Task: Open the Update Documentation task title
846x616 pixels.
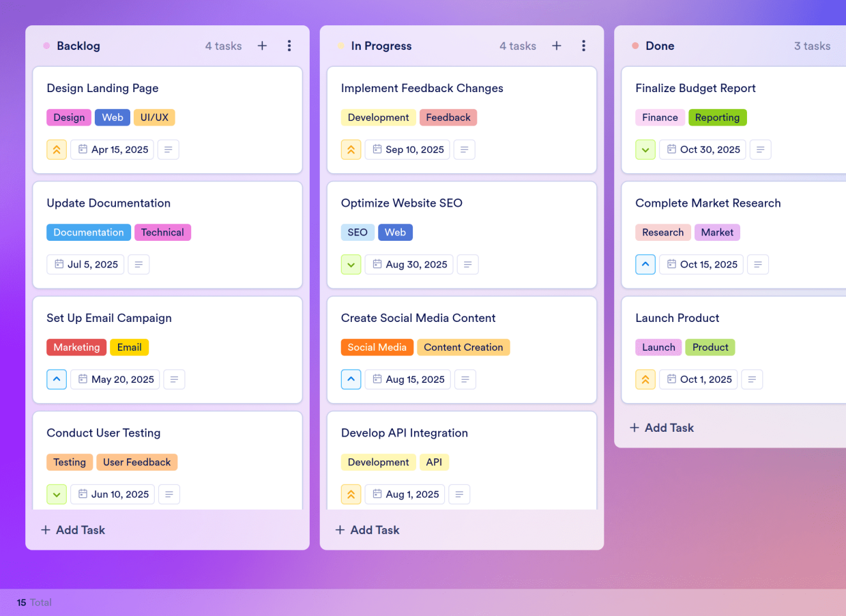Action: (x=108, y=203)
